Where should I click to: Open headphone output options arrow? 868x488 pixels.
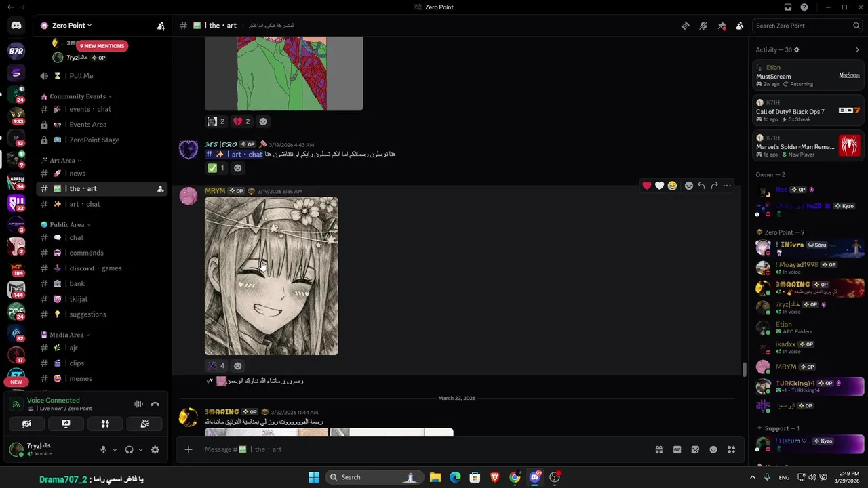click(x=140, y=449)
